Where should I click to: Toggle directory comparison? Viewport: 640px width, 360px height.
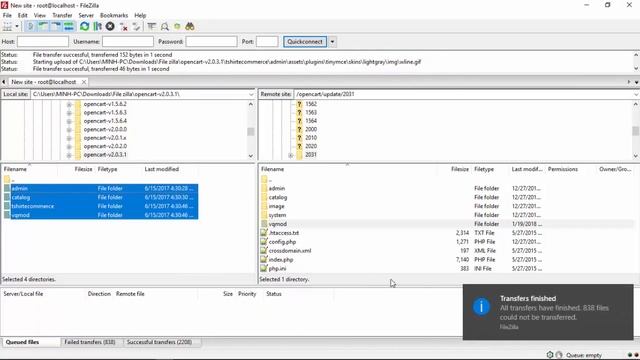coord(164,27)
